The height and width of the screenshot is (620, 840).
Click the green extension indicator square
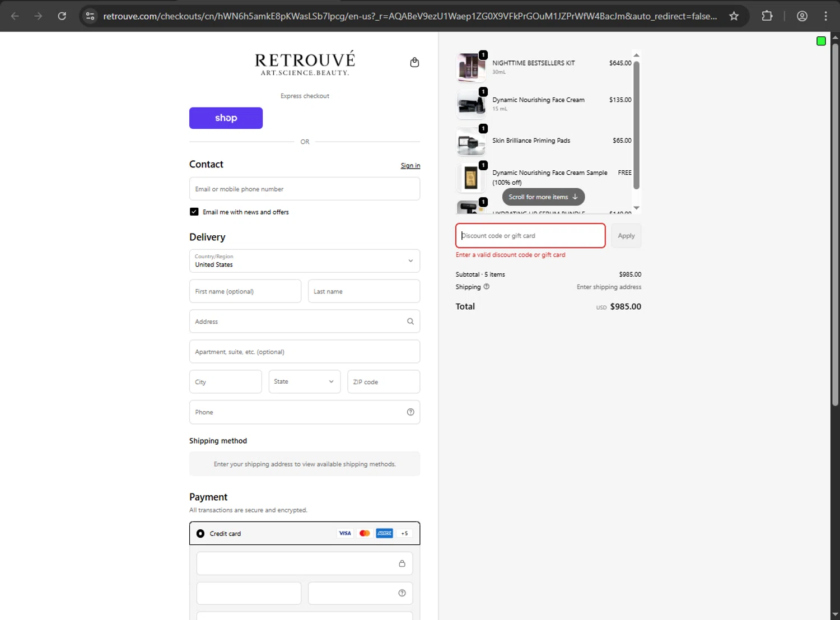click(x=821, y=41)
